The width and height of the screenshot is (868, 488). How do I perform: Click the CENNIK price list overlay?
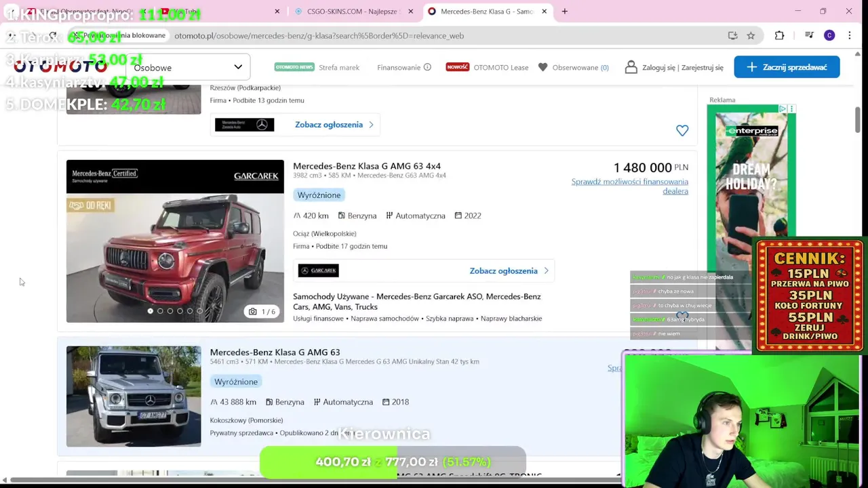810,296
